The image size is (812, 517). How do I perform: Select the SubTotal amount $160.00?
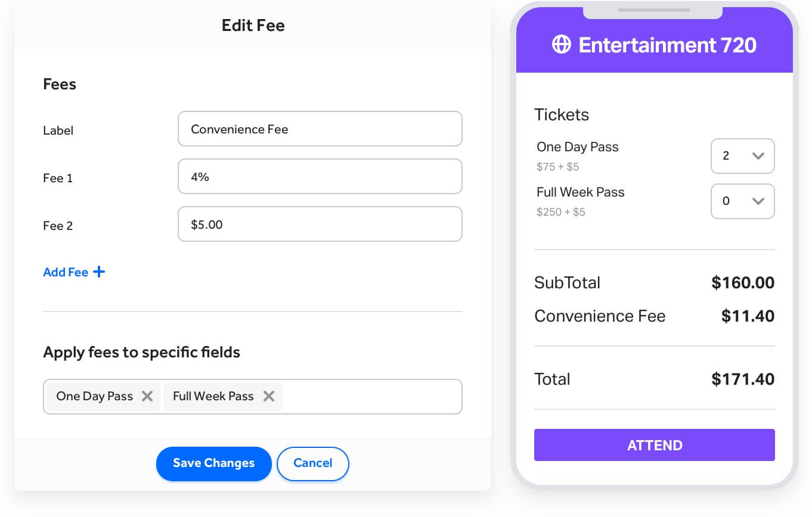coord(742,282)
